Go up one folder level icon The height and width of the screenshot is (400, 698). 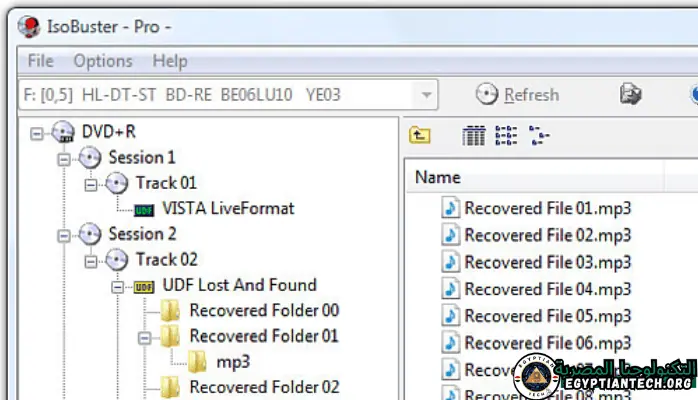tap(420, 136)
